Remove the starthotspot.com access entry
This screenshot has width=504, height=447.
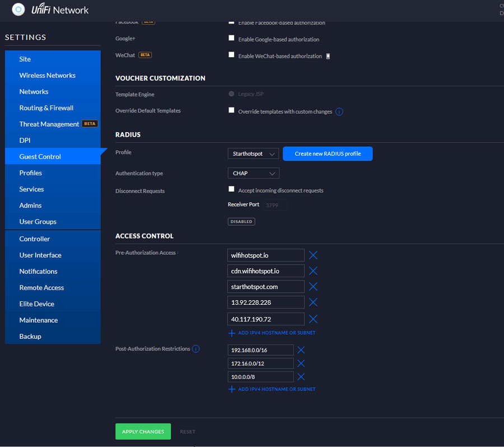[x=313, y=287]
